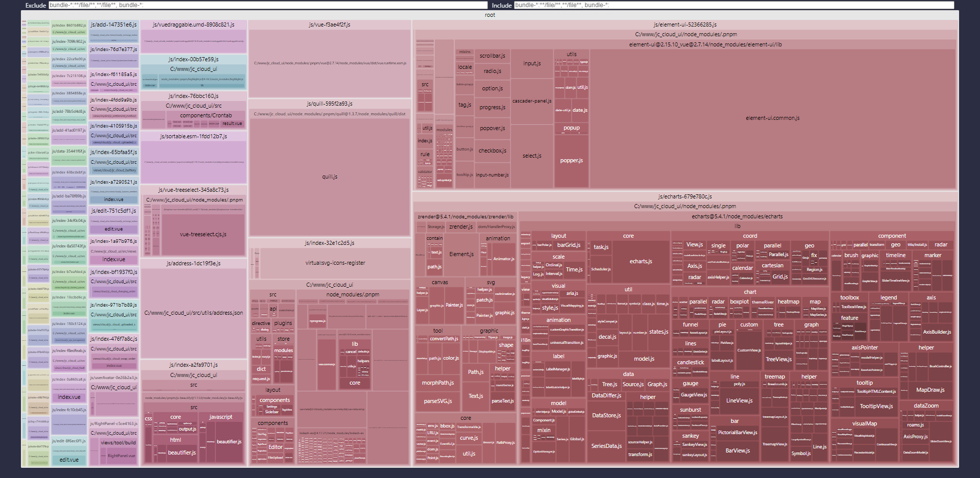Screen dimensions: 980x478
Task: Open js/sortable.esm-1fdd12b7.js bundle
Action: pyautogui.click(x=193, y=136)
